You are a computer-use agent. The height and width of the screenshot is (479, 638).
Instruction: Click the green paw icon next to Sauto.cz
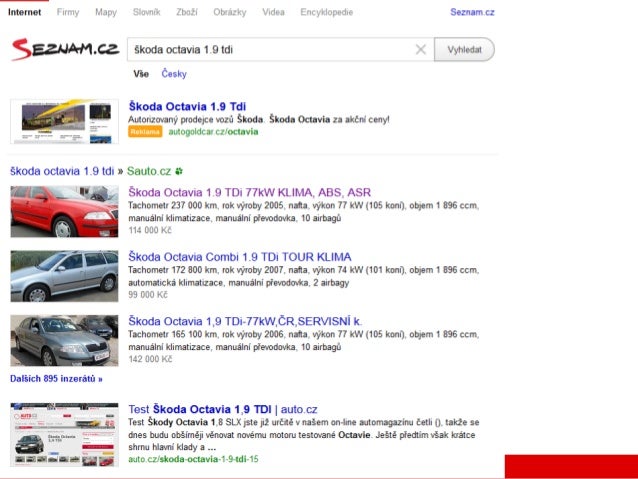pos(179,172)
